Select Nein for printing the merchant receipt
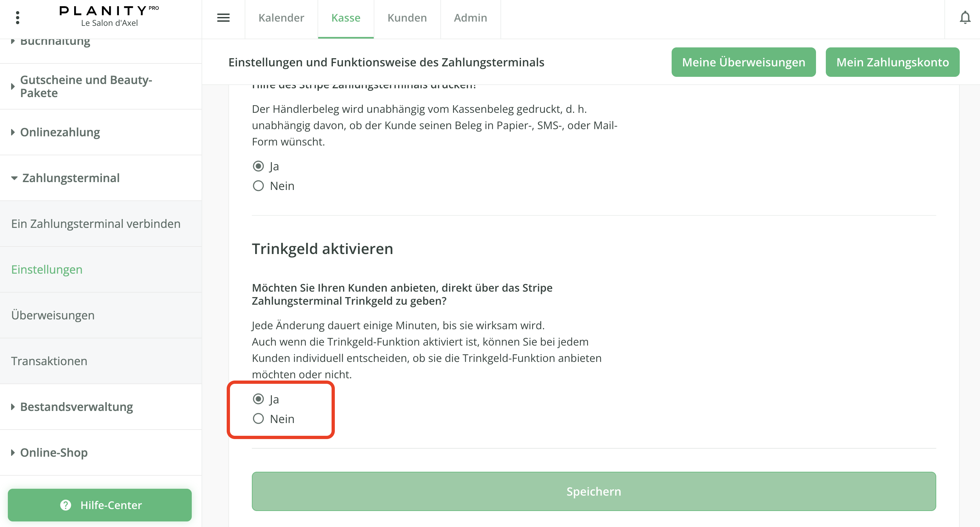Viewport: 980px width, 527px height. click(x=258, y=186)
